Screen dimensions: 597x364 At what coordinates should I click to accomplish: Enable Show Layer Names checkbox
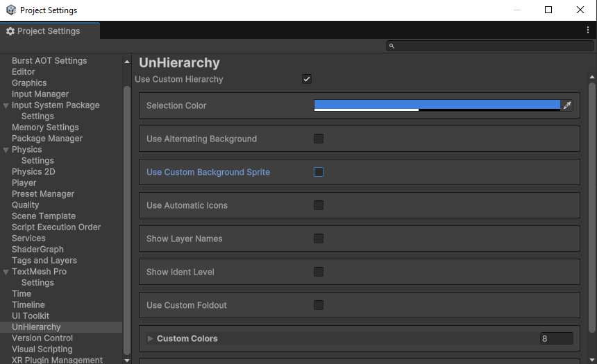point(319,239)
